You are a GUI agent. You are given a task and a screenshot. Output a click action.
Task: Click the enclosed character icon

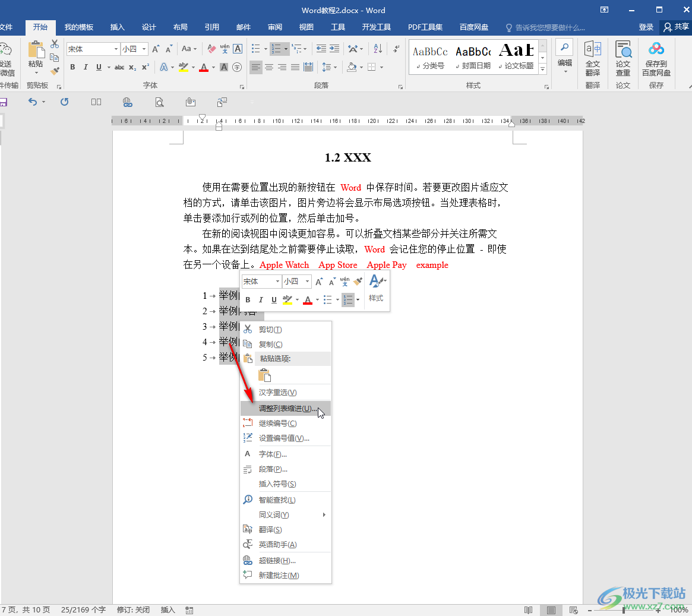point(237,67)
